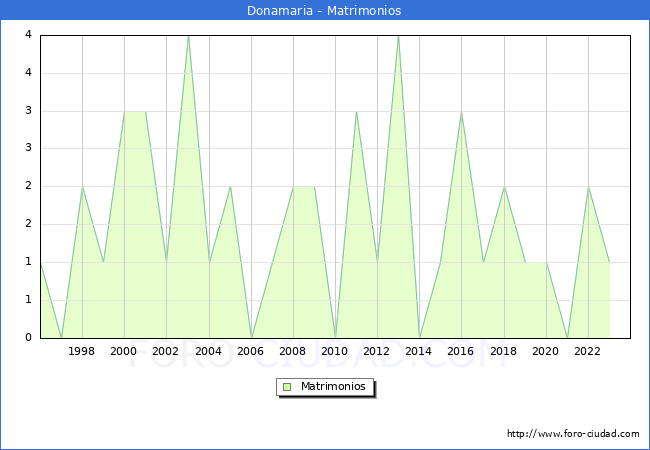Click the x-axis label 2018

point(504,351)
